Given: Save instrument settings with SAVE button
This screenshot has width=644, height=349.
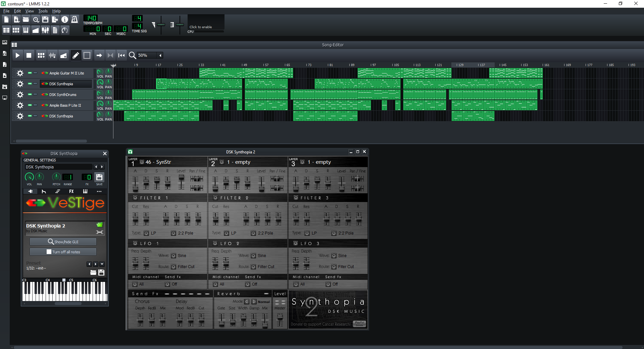Looking at the screenshot, I should 99,177.
